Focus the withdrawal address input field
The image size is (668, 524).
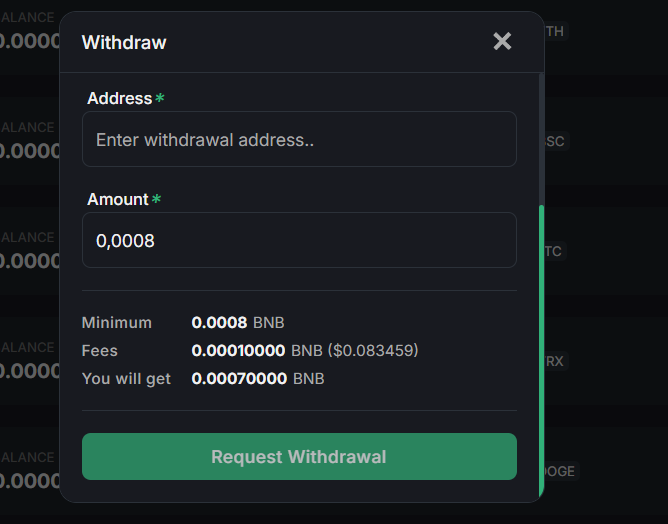tap(299, 139)
